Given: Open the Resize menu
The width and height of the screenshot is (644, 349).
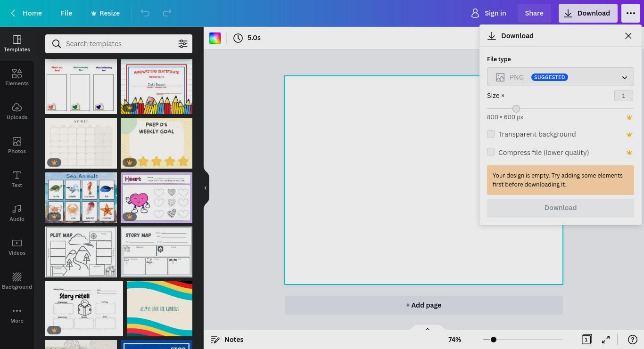Looking at the screenshot, I should (105, 13).
